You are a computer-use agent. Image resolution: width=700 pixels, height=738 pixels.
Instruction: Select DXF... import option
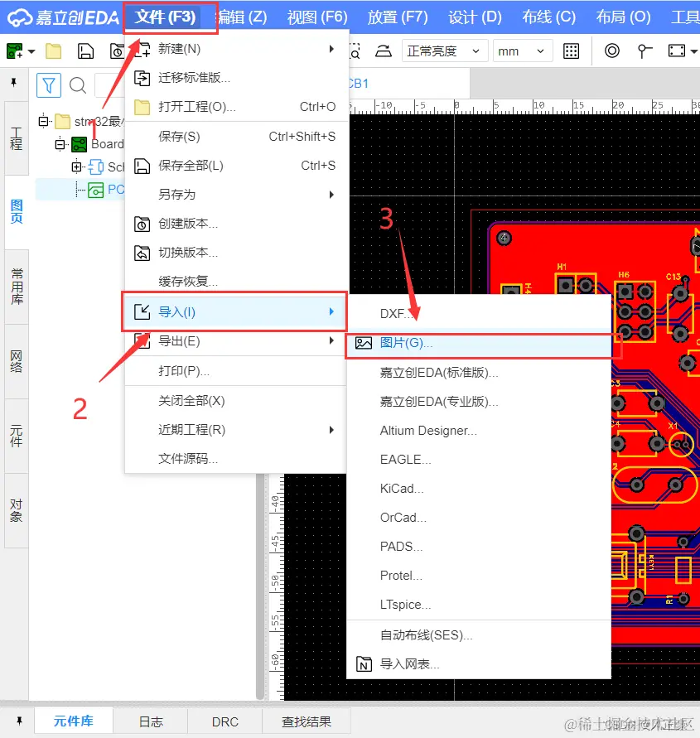(x=479, y=313)
